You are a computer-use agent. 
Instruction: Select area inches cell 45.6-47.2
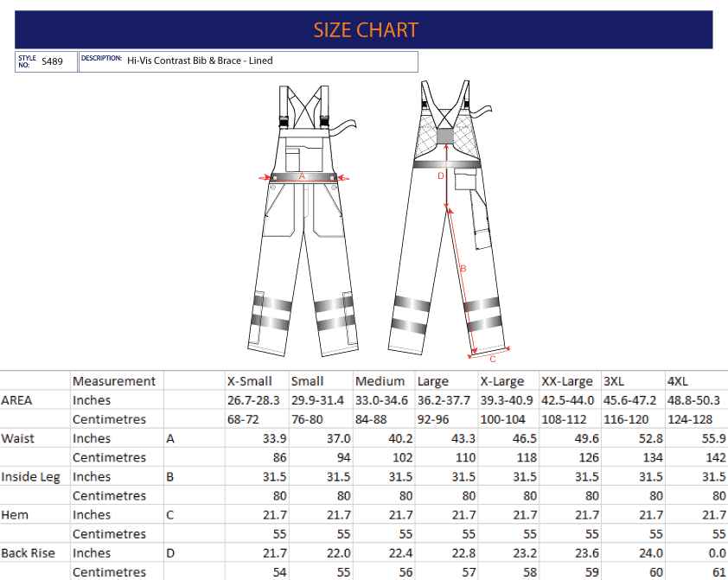click(x=633, y=400)
